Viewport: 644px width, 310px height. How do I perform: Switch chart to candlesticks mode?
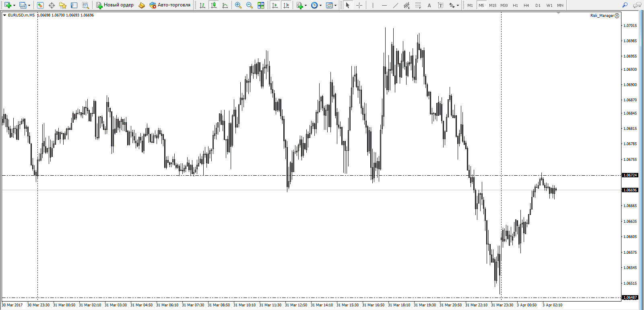214,5
